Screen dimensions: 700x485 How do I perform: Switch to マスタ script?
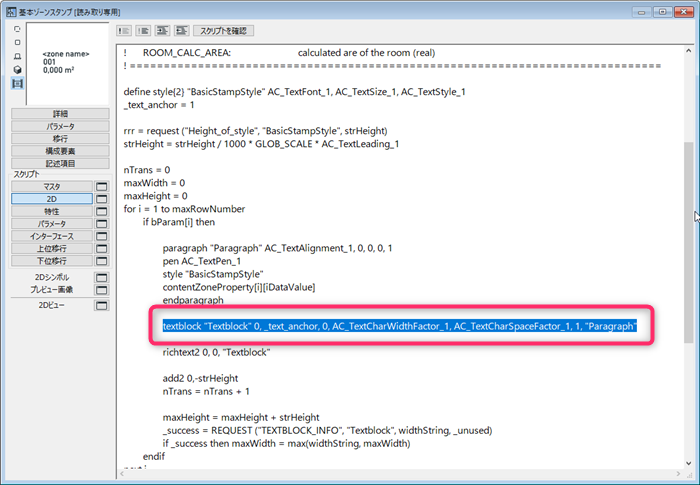click(52, 186)
